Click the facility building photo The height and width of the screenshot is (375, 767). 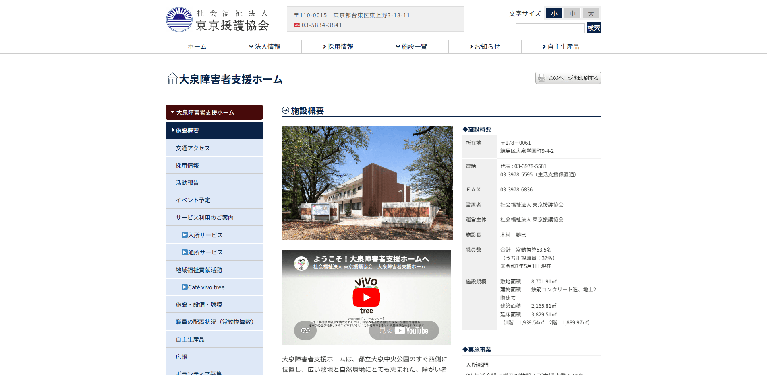tap(367, 183)
